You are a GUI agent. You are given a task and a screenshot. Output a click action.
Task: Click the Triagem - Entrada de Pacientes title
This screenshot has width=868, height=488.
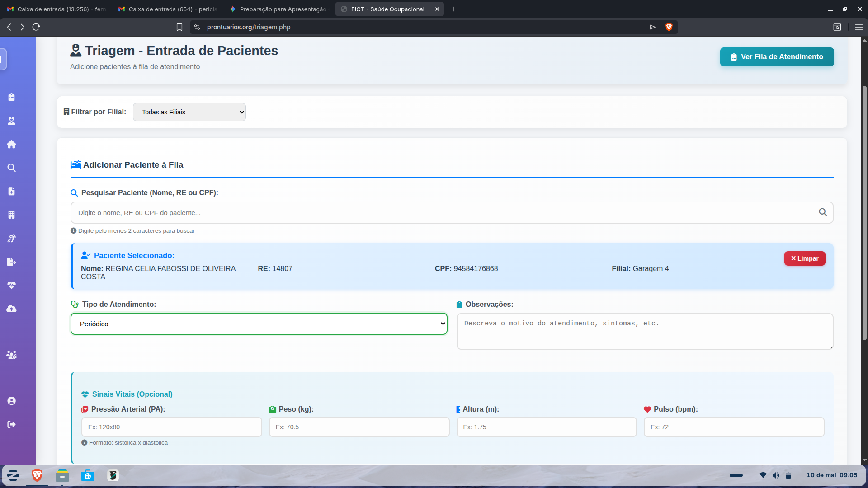[174, 51]
